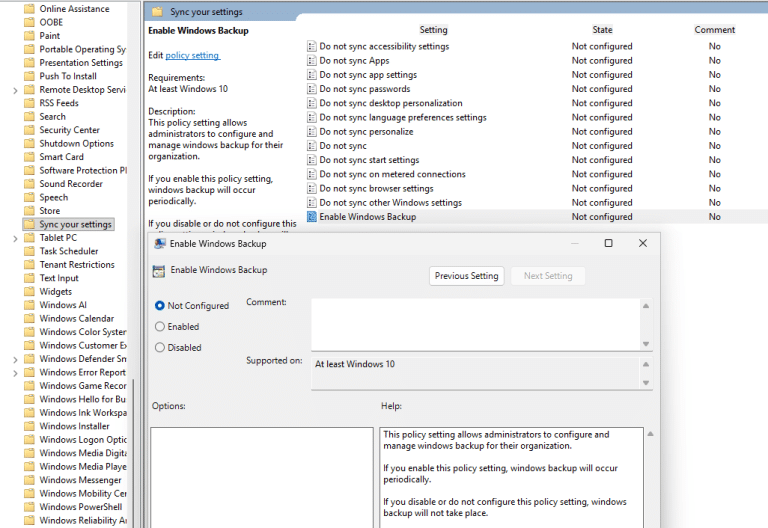Click Help pane scroll up arrow
The width and height of the screenshot is (768, 528).
pos(650,434)
